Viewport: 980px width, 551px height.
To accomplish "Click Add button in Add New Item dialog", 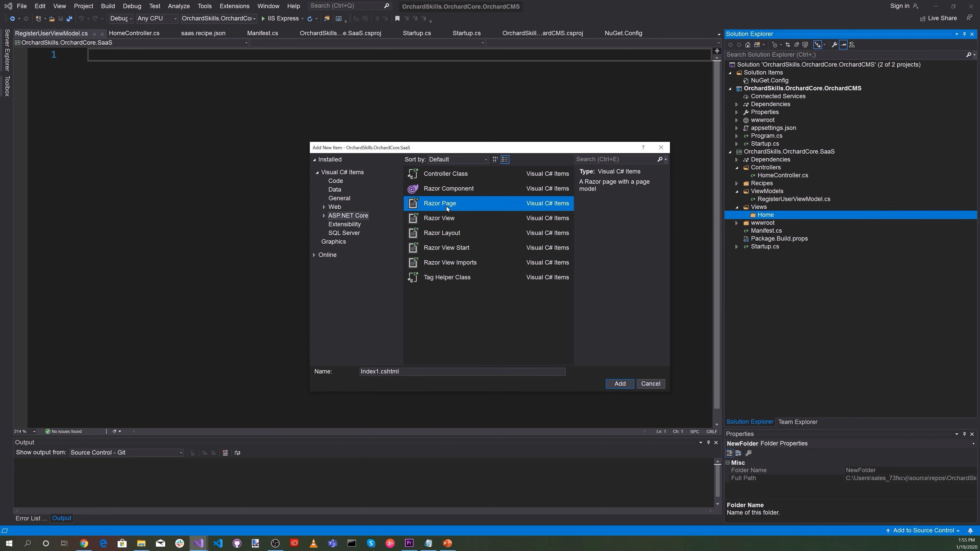I will [x=620, y=384].
